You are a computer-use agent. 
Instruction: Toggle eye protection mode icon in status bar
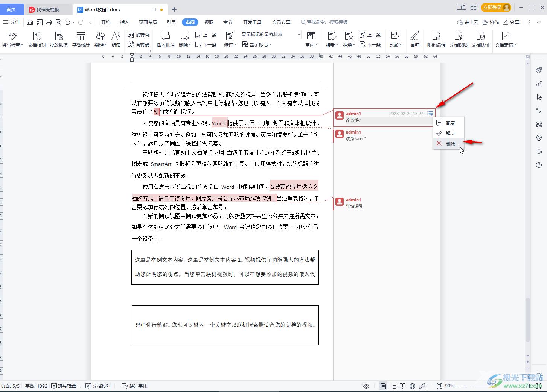[x=366, y=386]
